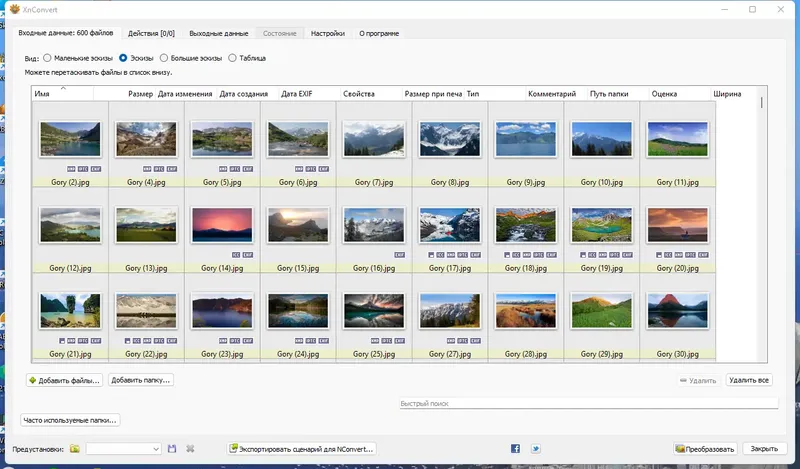
Task: Select Gory (8).jpg thumbnail
Action: pyautogui.click(x=450, y=139)
